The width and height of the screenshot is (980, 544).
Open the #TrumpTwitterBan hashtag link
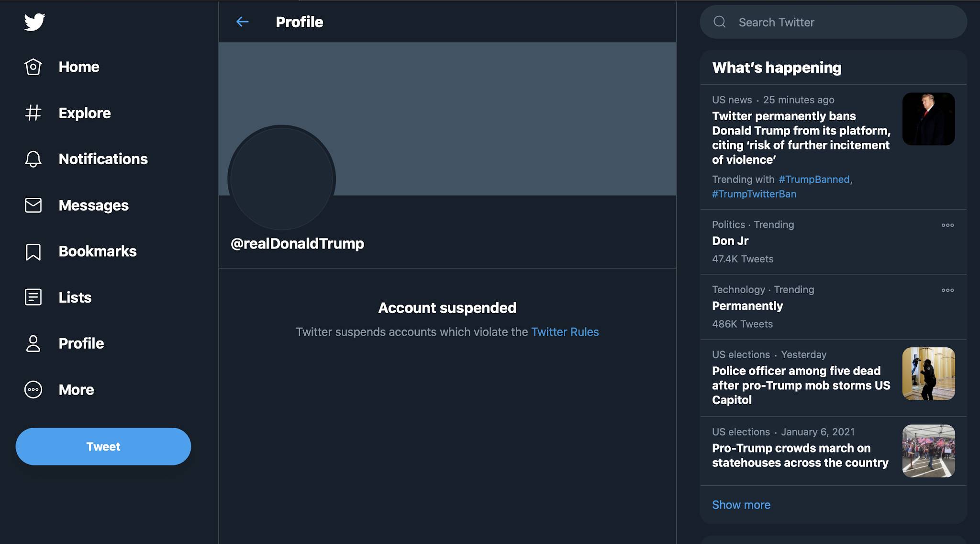(754, 194)
